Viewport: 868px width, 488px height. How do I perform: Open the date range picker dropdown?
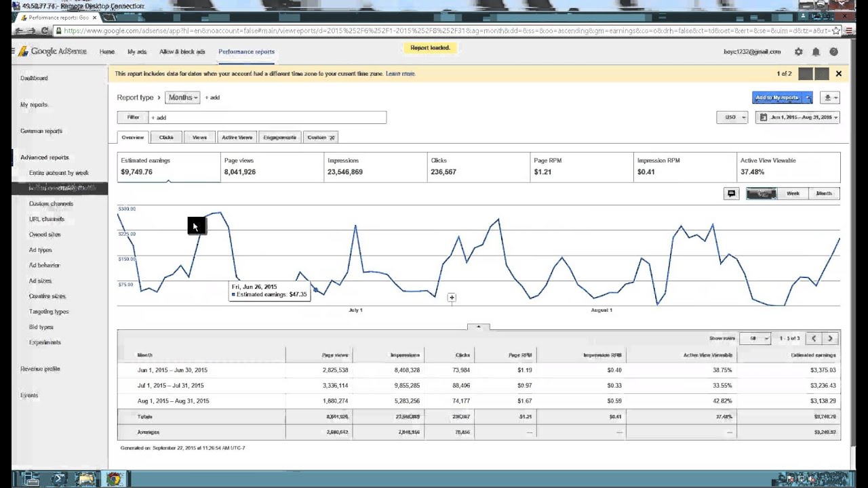[797, 117]
